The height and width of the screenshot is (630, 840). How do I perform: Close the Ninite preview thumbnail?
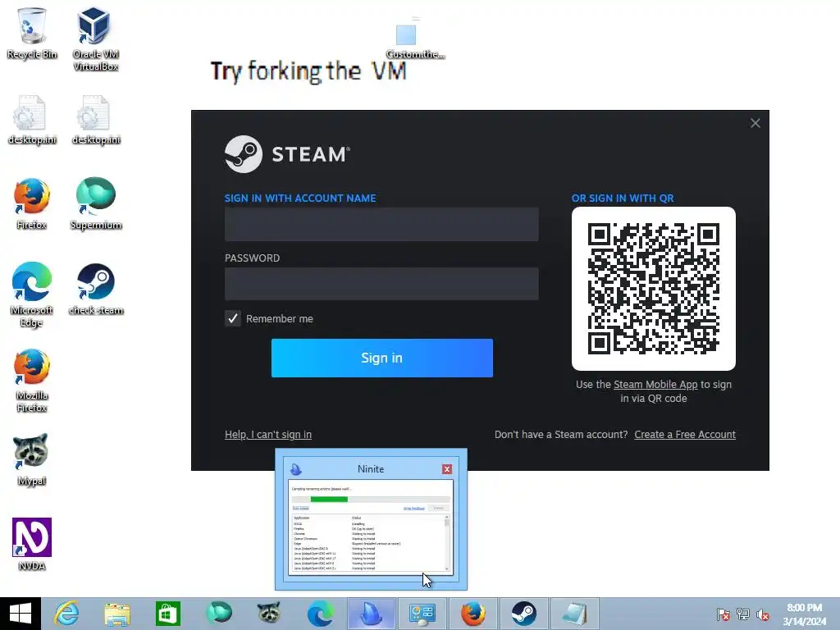(x=447, y=469)
